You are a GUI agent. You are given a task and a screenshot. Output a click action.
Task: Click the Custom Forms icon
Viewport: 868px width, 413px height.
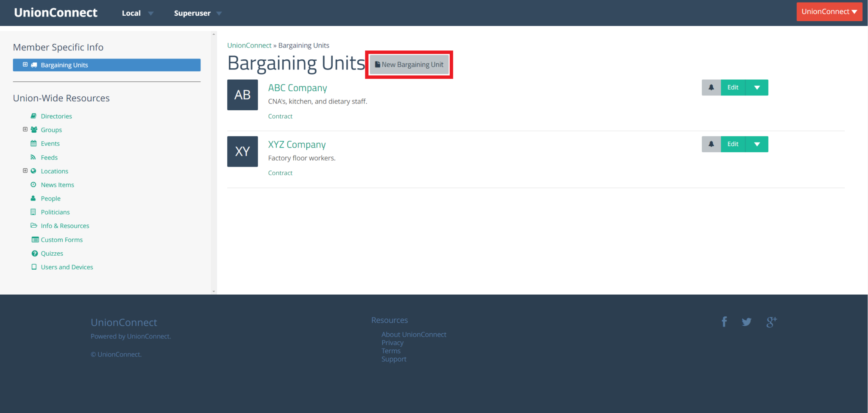35,239
